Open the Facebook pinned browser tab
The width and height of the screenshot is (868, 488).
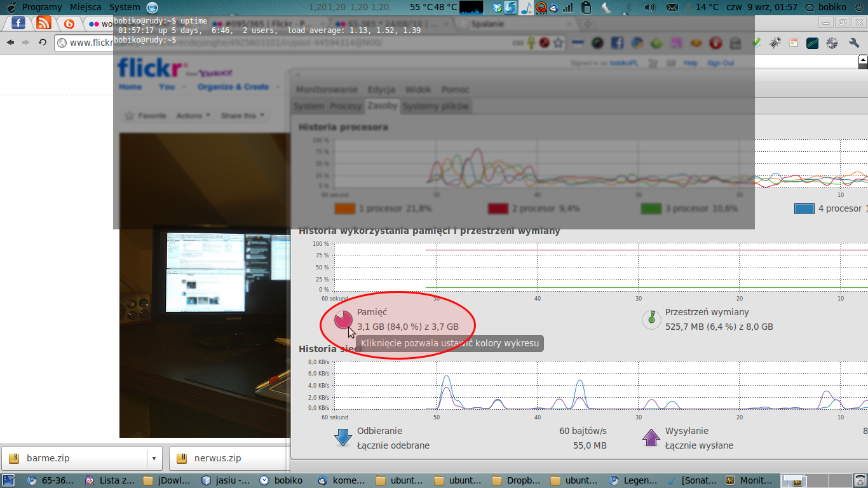pos(18,24)
